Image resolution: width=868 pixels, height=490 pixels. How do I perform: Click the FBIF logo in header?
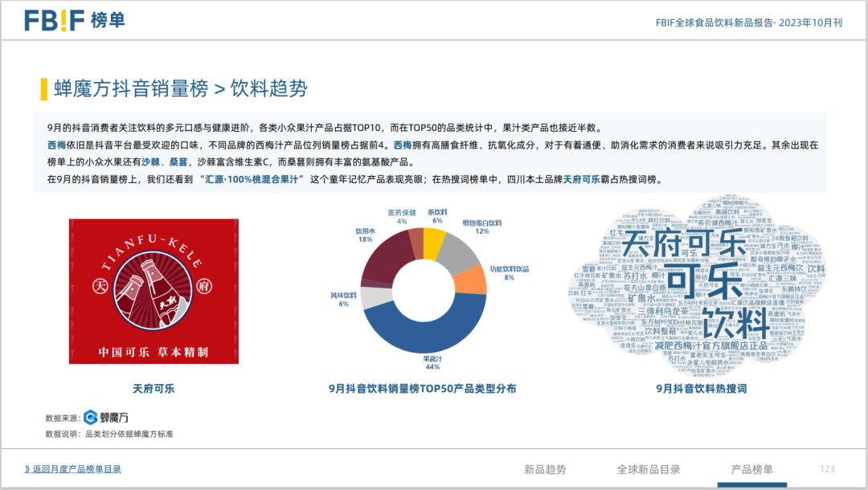[74, 20]
